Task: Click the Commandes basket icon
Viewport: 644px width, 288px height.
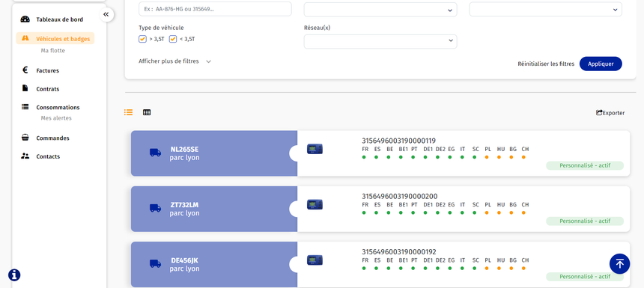Action: pos(25,138)
